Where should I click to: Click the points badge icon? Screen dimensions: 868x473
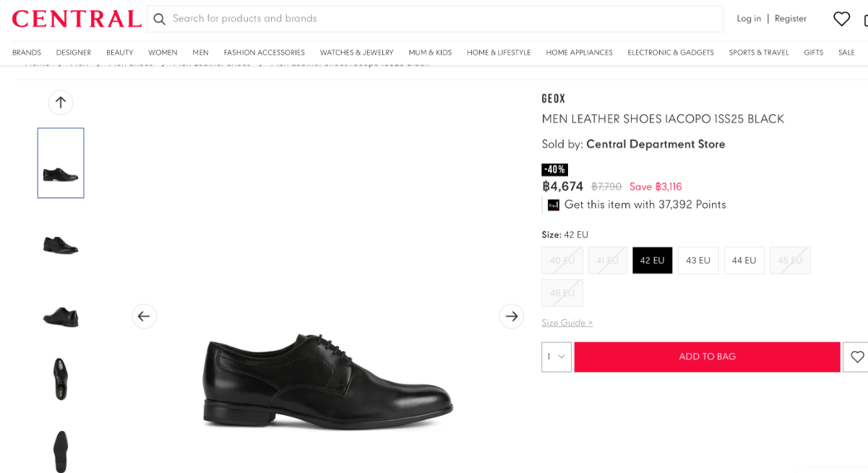(x=554, y=205)
